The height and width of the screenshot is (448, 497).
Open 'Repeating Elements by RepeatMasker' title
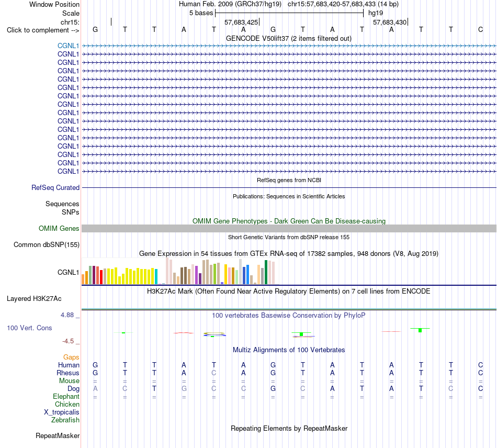click(289, 428)
